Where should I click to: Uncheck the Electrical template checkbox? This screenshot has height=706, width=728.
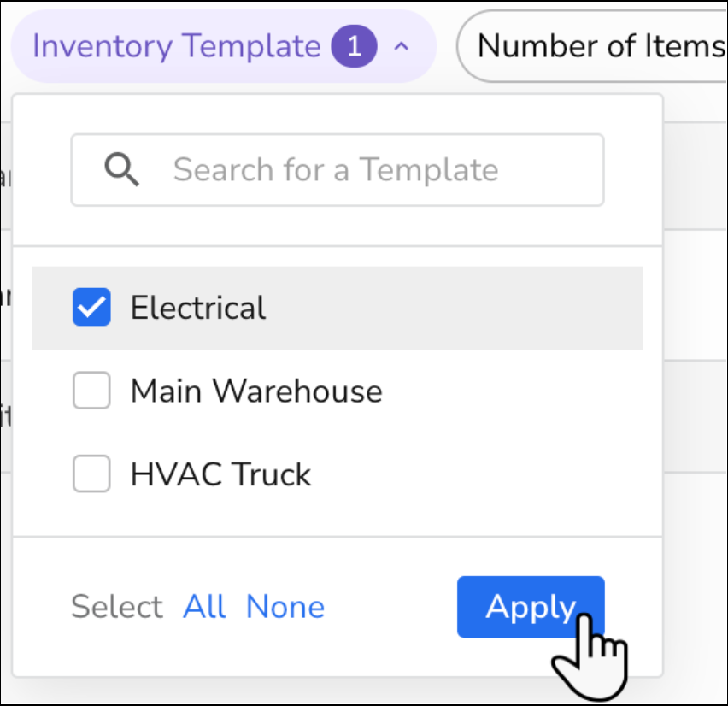[x=91, y=307]
